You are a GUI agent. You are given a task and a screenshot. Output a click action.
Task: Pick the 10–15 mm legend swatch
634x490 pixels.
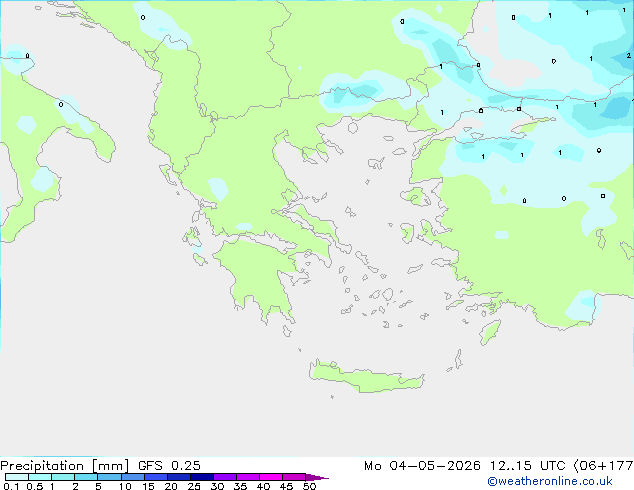click(133, 477)
